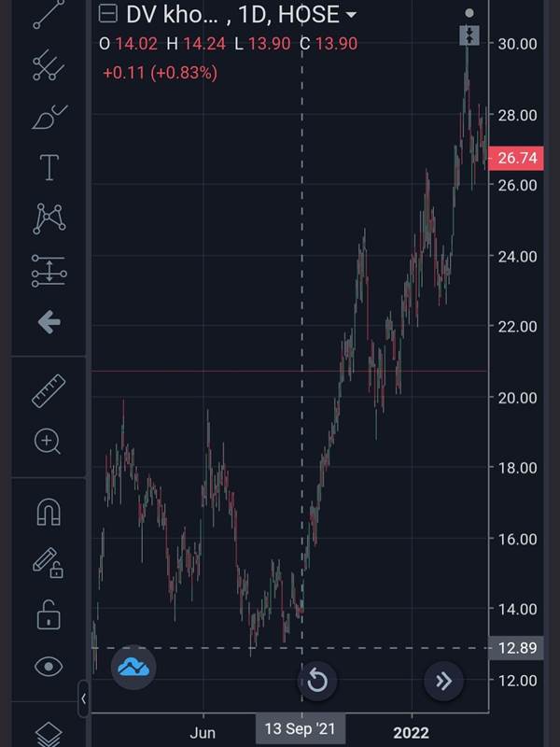Collapse the left drawing toolbar

pyautogui.click(x=83, y=698)
